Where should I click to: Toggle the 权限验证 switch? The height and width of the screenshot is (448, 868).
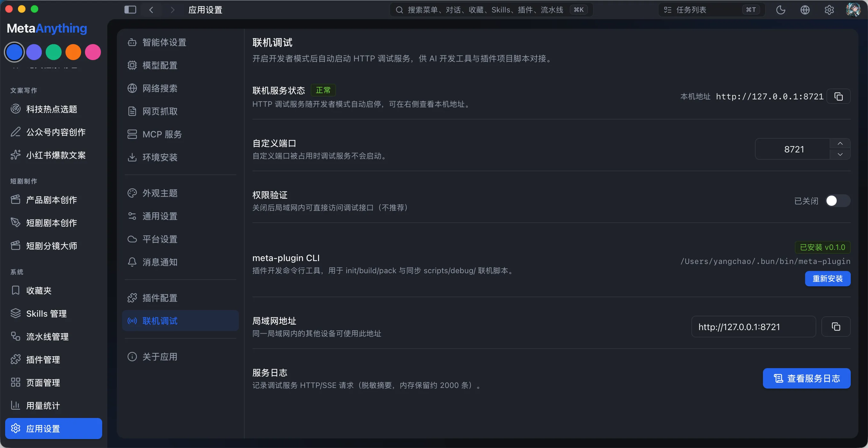[x=838, y=201]
